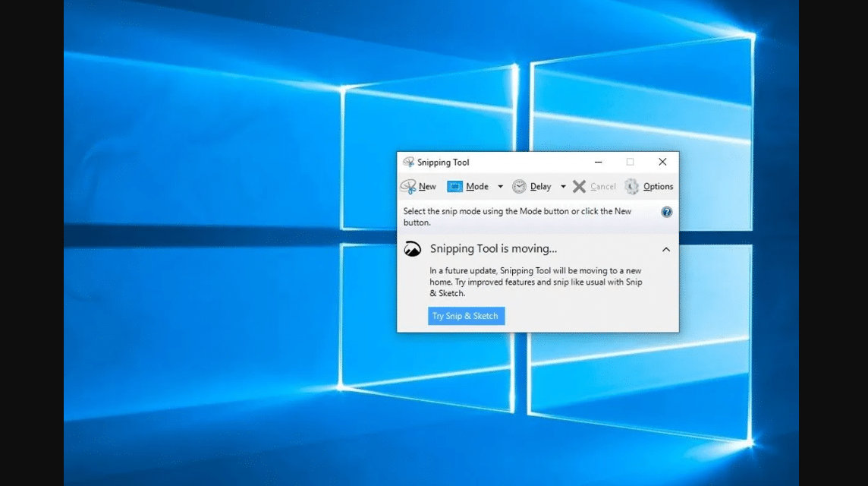
Task: Click the 'In a future update' paragraph
Action: tap(536, 282)
